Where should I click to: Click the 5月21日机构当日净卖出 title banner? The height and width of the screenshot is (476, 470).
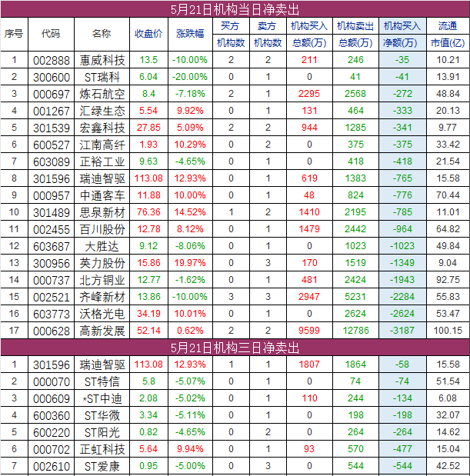click(x=235, y=9)
